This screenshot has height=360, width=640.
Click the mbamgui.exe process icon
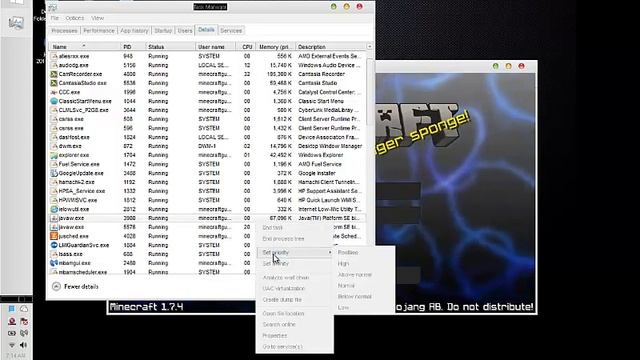pos(53,263)
